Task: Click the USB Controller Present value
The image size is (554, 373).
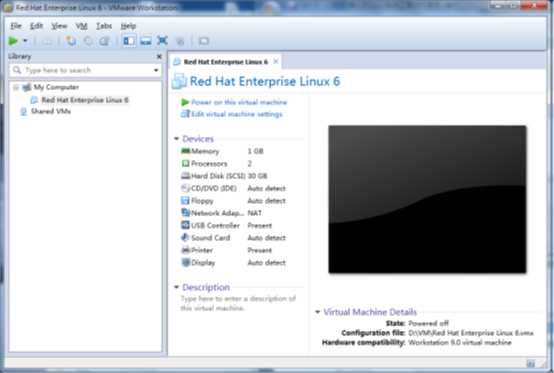Action: [259, 225]
